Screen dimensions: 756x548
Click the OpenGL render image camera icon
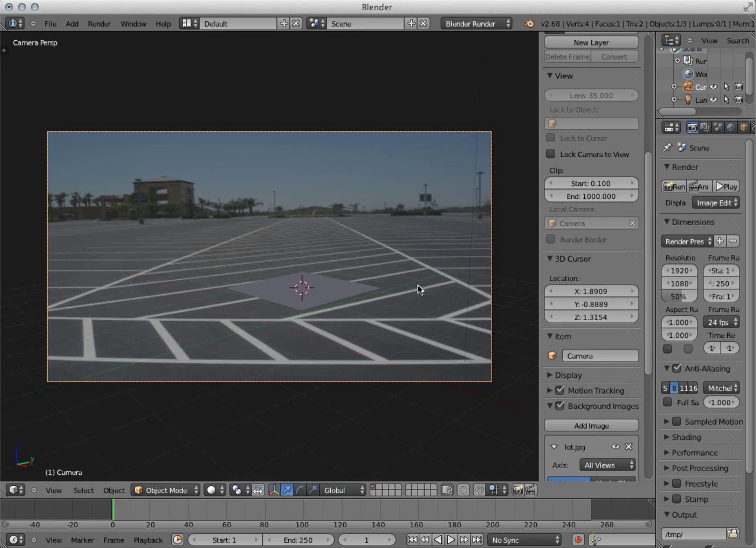(518, 490)
